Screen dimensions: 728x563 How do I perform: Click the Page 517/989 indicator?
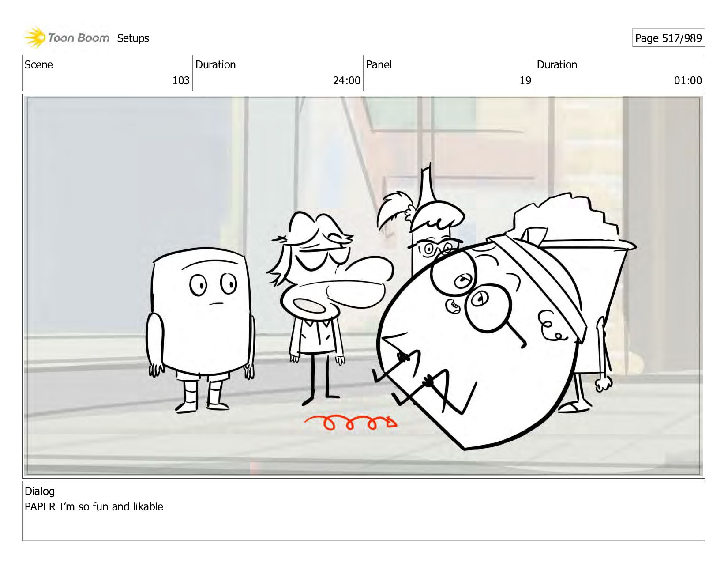668,38
